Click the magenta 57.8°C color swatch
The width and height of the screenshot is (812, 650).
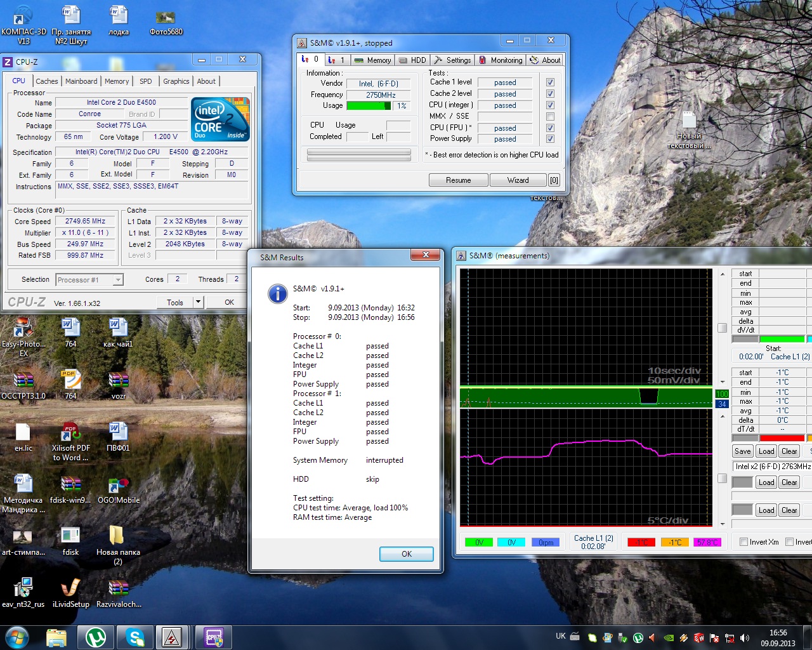coord(706,542)
